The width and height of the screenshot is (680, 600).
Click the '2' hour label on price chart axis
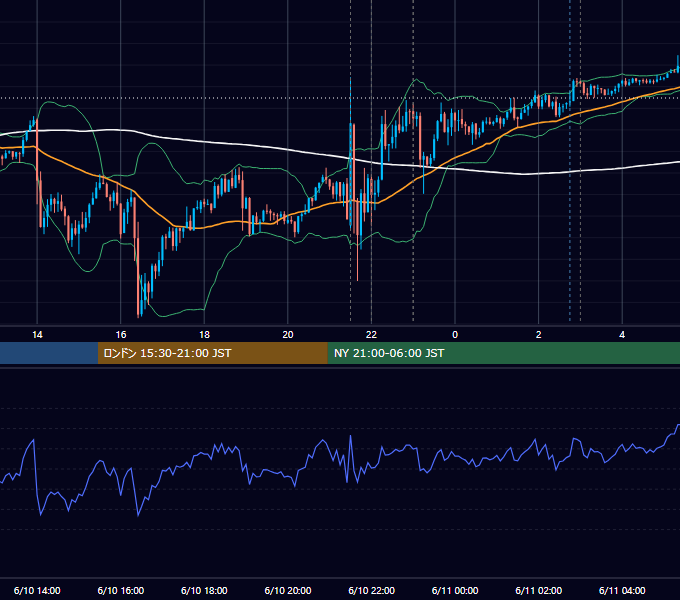coord(539,335)
